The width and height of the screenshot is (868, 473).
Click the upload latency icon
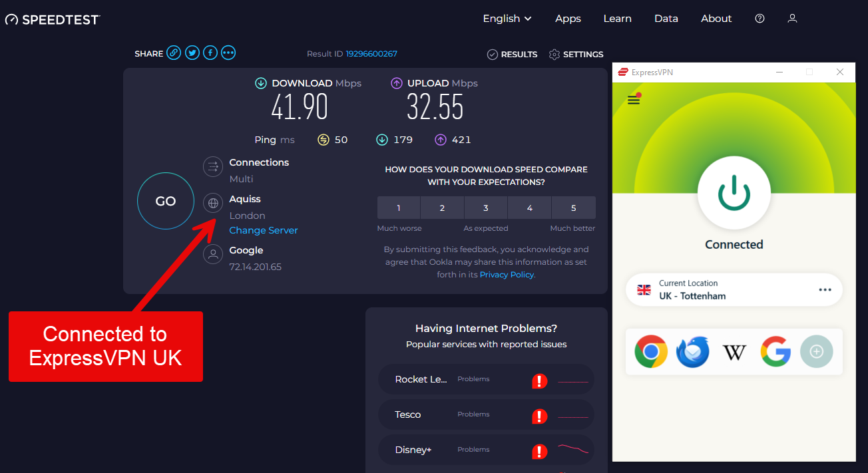coord(441,140)
